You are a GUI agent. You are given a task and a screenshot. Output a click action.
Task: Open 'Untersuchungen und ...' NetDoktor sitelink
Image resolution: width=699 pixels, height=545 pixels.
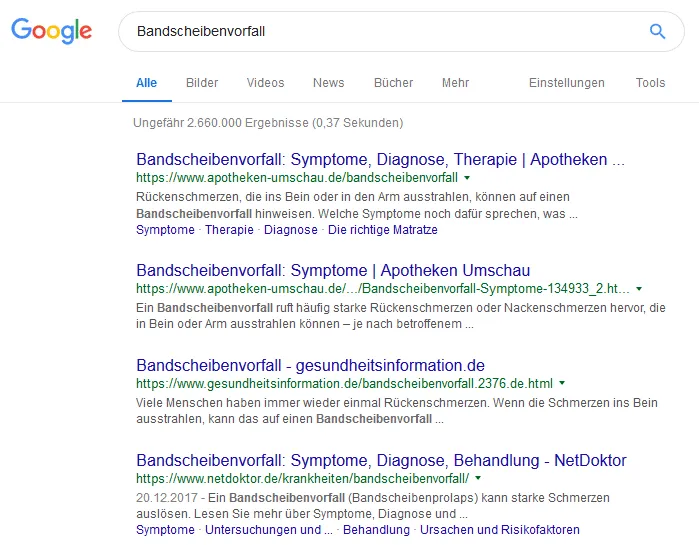click(x=269, y=530)
